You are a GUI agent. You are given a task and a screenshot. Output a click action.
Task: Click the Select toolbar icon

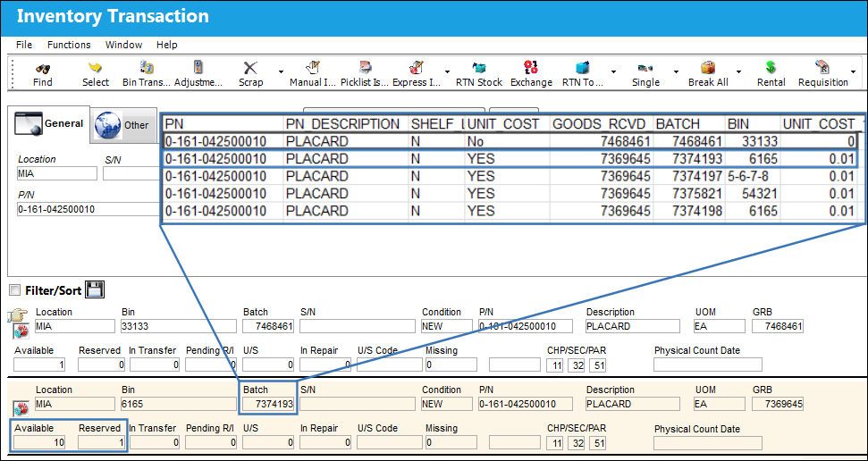pos(96,68)
